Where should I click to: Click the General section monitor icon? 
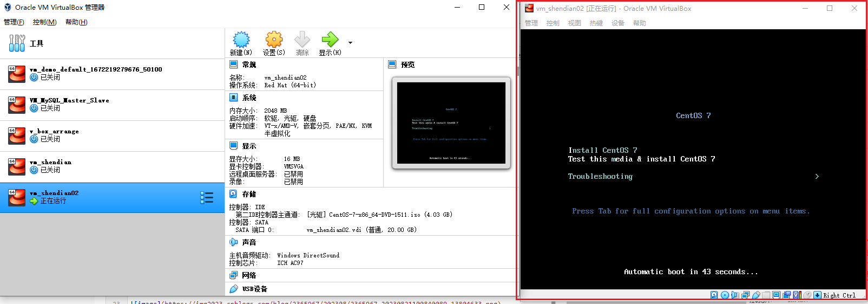[233, 64]
